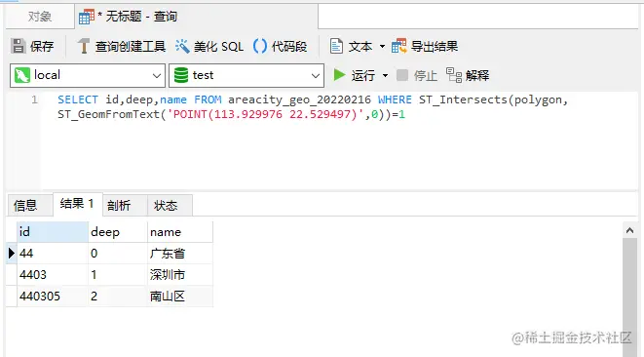Click the green database icon beside test

pyautogui.click(x=181, y=75)
